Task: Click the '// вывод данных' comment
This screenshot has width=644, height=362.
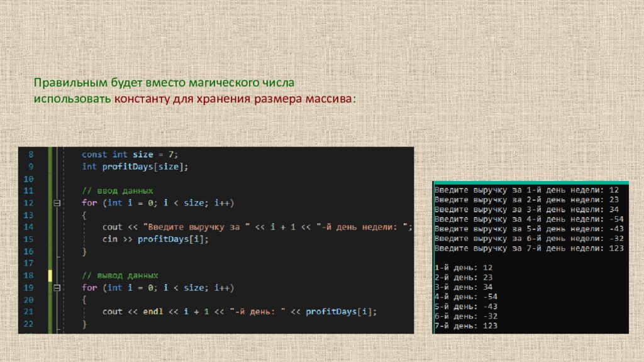Action: tap(119, 275)
